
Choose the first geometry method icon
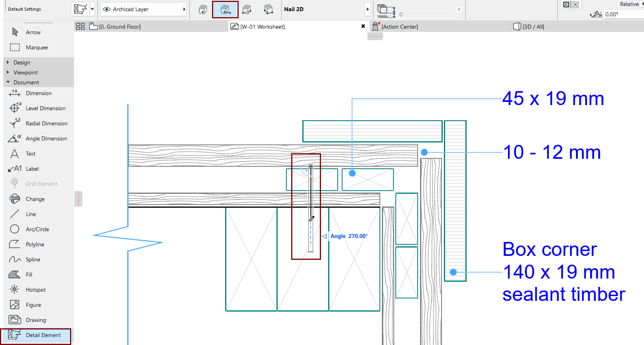click(203, 9)
